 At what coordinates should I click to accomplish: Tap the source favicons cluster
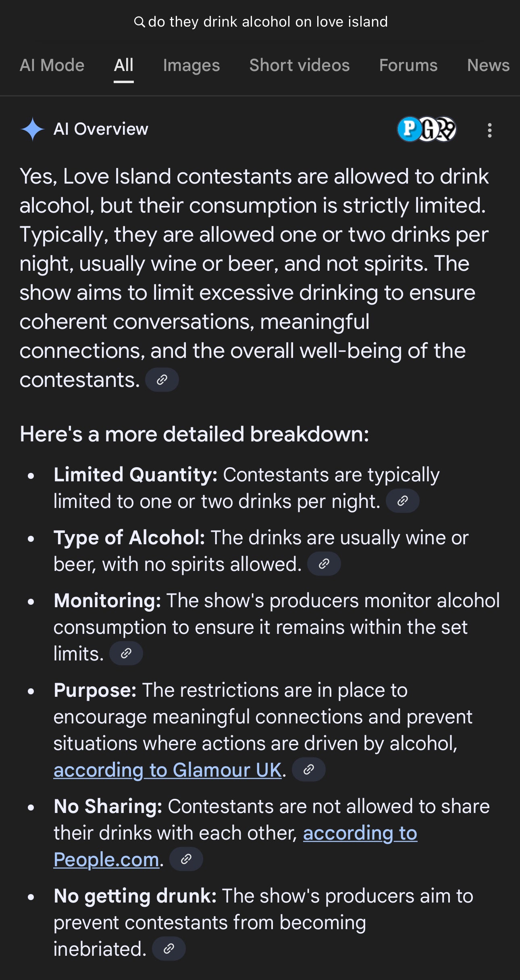pyautogui.click(x=426, y=129)
